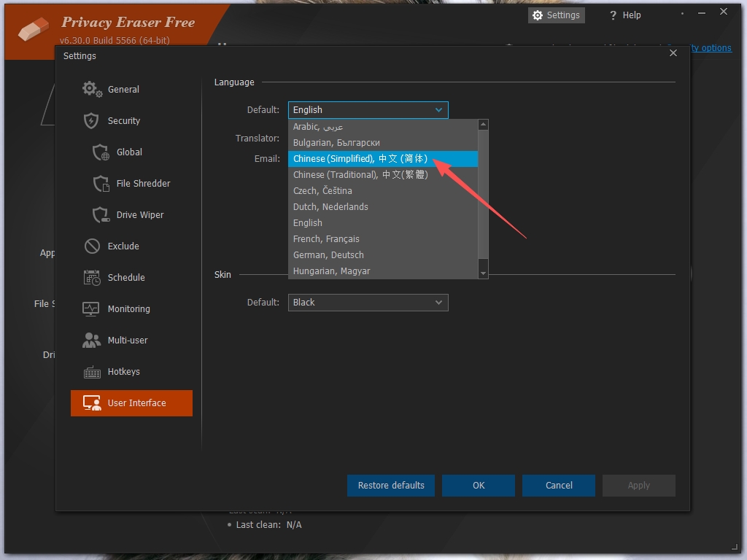Click the Restore defaults button

[x=391, y=485]
